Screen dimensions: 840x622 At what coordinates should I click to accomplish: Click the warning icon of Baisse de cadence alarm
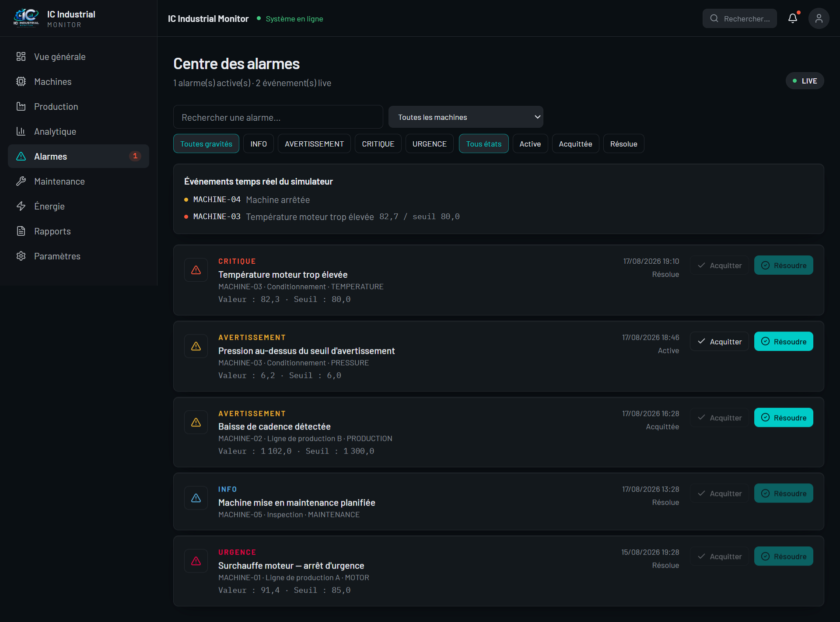click(196, 422)
